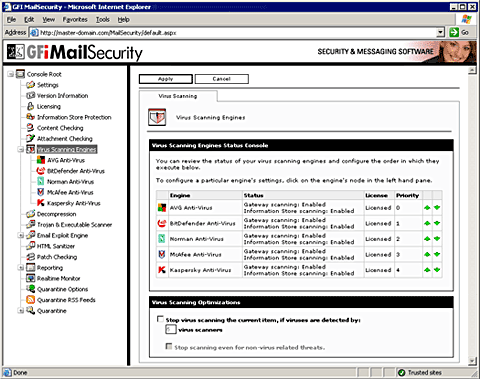Click the Kaspersky Anti-Virus tree icon
Screen dimensions: 480x379
click(41, 203)
